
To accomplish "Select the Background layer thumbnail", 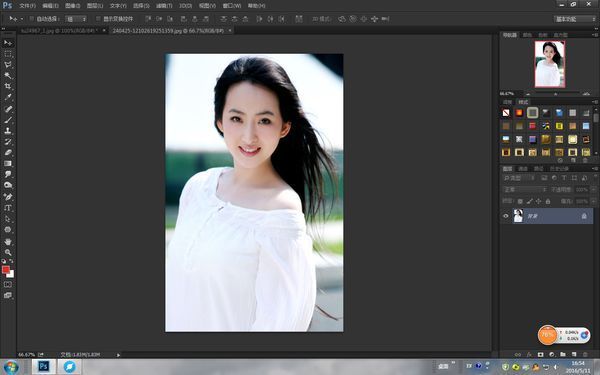I will (x=518, y=216).
